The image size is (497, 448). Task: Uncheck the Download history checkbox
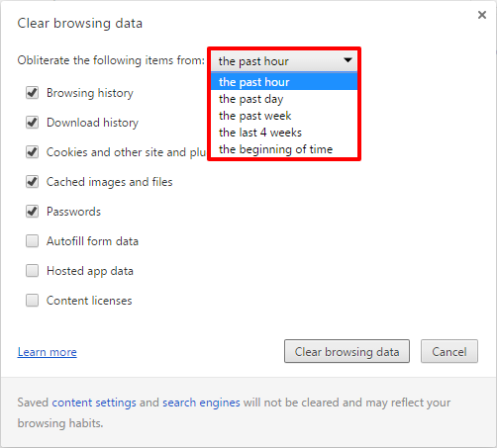coord(32,123)
